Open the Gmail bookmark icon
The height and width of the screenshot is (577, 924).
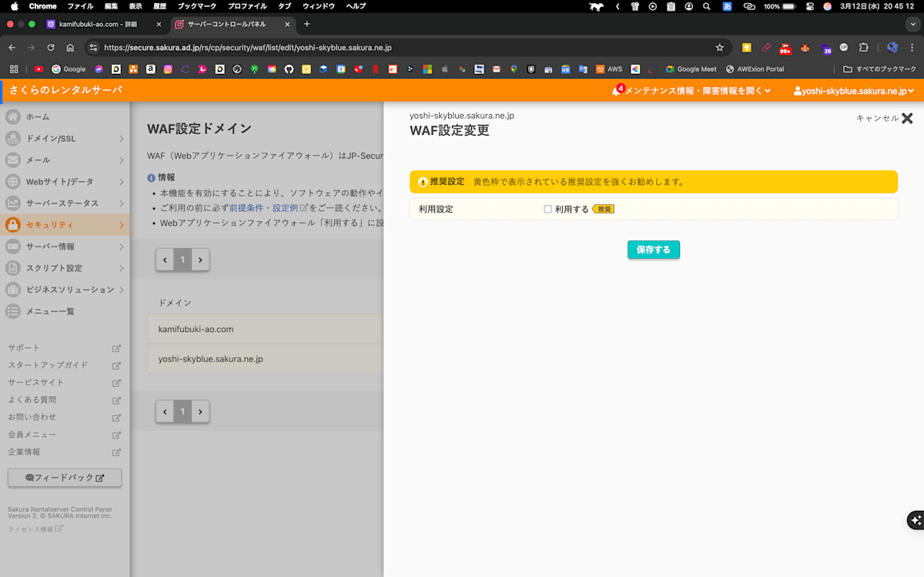pyautogui.click(x=497, y=69)
